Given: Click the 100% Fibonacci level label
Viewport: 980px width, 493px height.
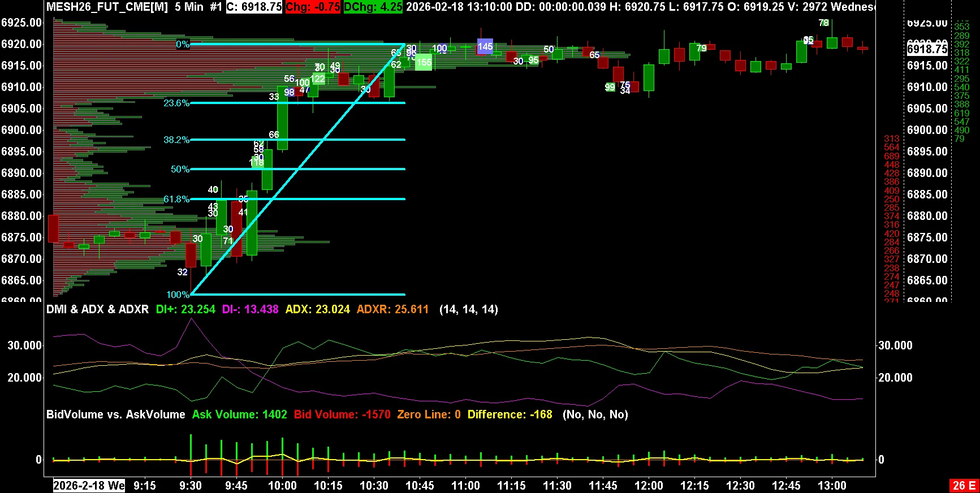Looking at the screenshot, I should (x=178, y=295).
